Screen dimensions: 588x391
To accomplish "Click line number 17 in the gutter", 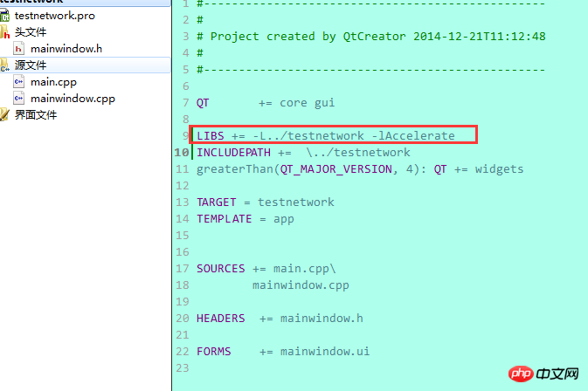I will (x=183, y=269).
